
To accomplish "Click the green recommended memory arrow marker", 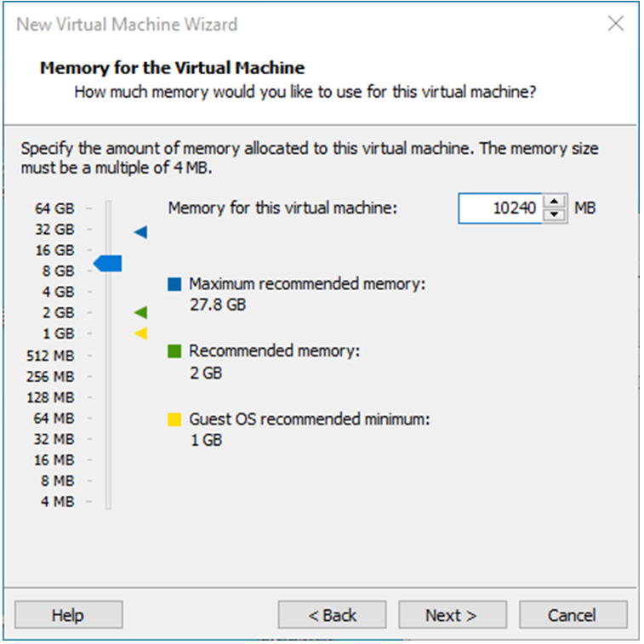I will click(x=141, y=312).
